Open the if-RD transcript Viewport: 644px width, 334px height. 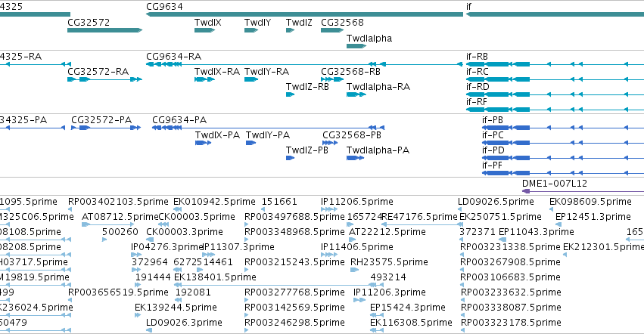478,87
